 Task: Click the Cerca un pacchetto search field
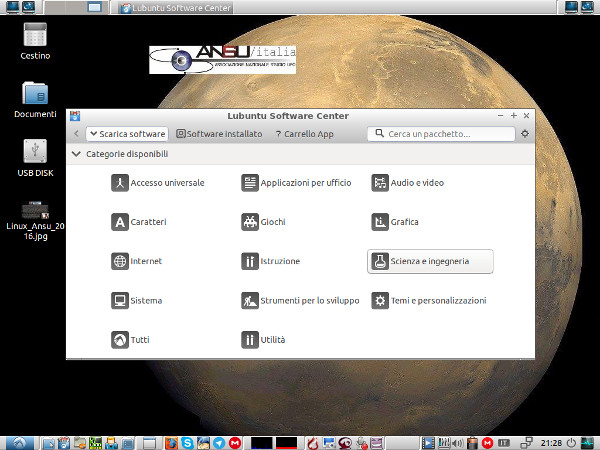pyautogui.click(x=441, y=134)
